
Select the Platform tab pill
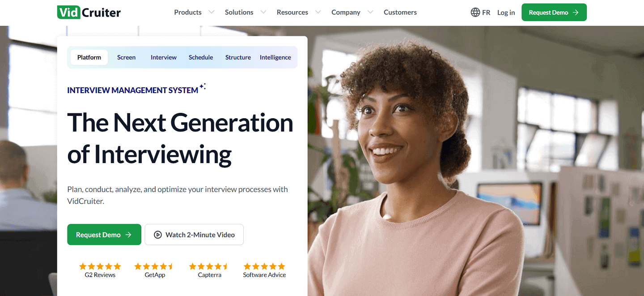tap(89, 57)
